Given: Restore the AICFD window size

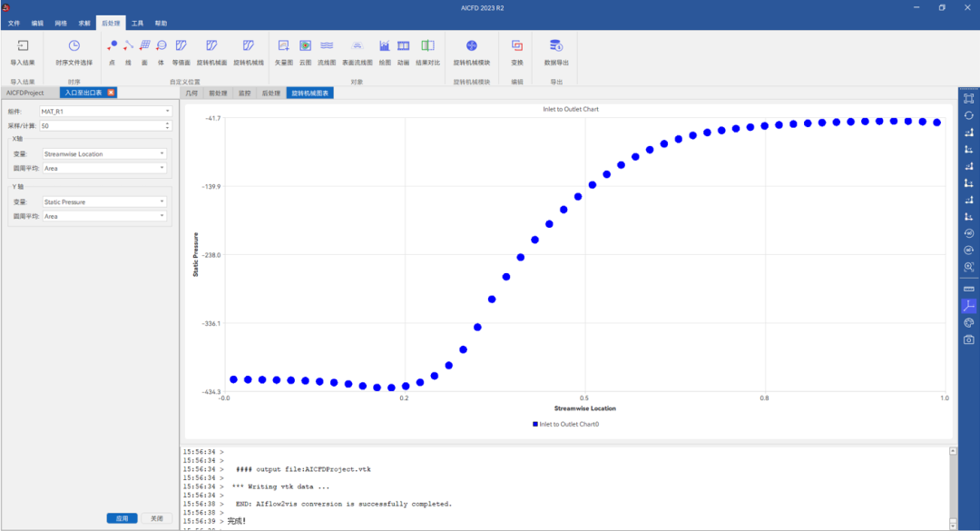Looking at the screenshot, I should [942, 7].
